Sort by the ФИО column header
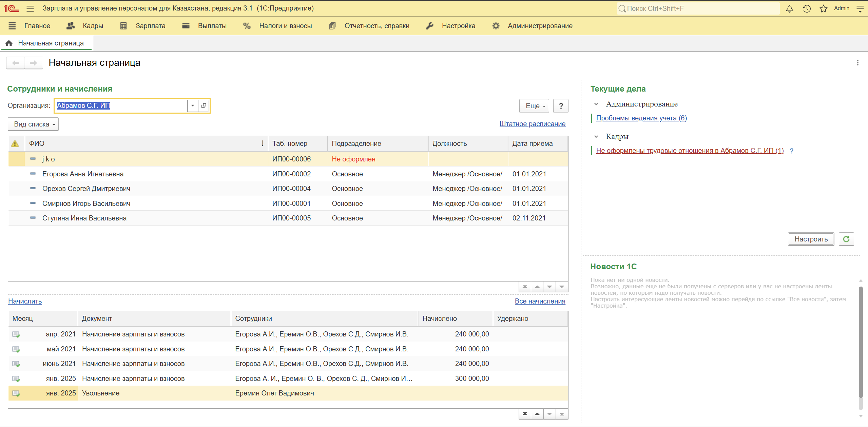The width and height of the screenshot is (868, 427). tap(147, 143)
